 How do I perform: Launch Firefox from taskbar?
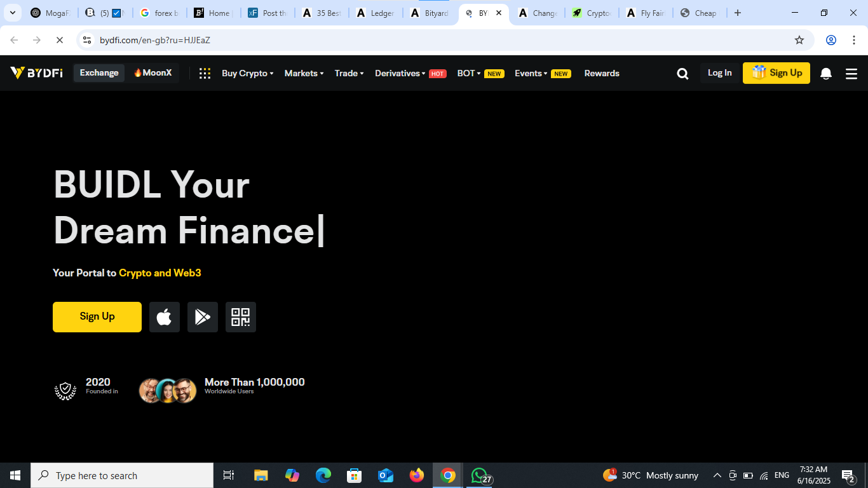[x=417, y=475]
